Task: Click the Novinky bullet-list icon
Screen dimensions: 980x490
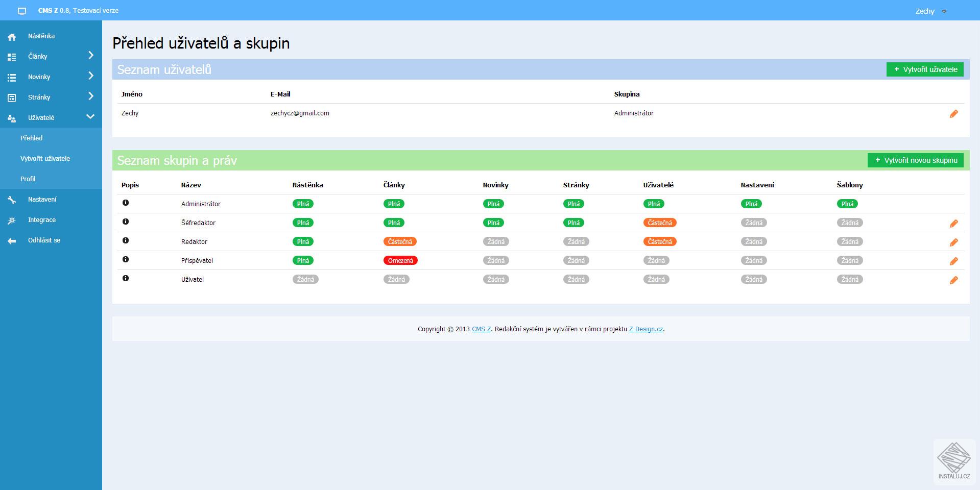Action: [x=12, y=78]
